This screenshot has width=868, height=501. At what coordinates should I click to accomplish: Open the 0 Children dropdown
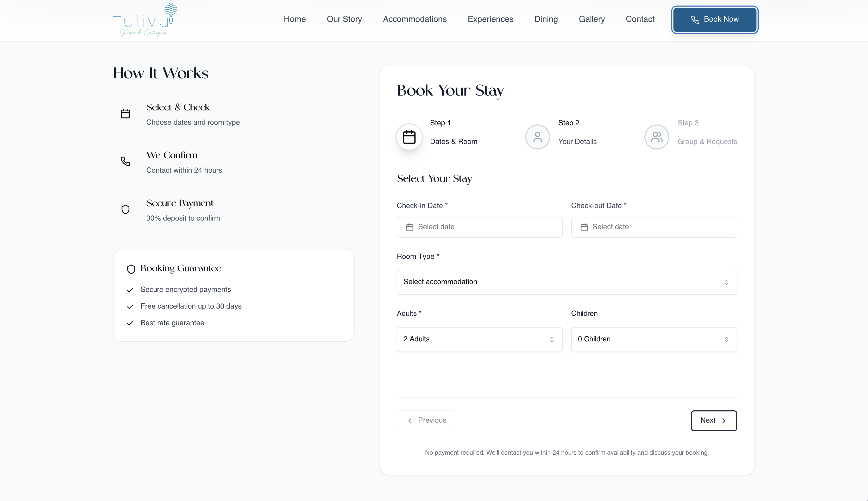(x=654, y=339)
